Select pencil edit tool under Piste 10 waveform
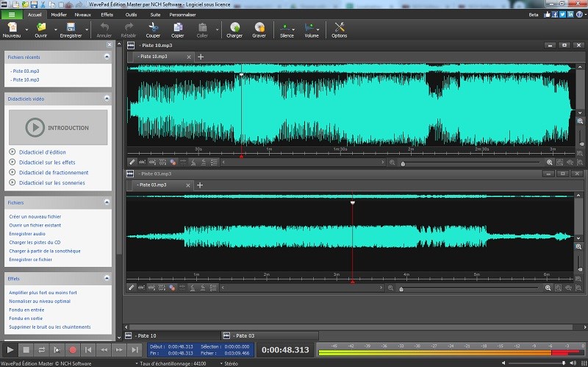 coord(132,162)
